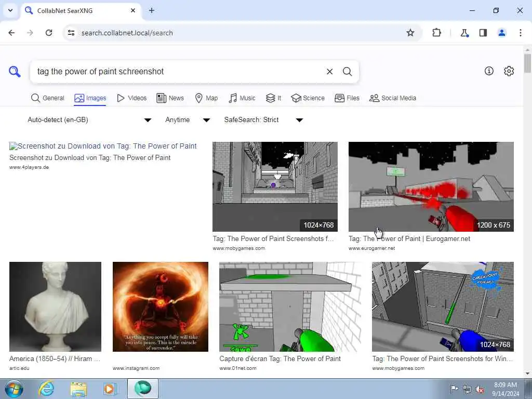Open File Explorer from the taskbar
The image size is (532, 399).
tap(78, 389)
